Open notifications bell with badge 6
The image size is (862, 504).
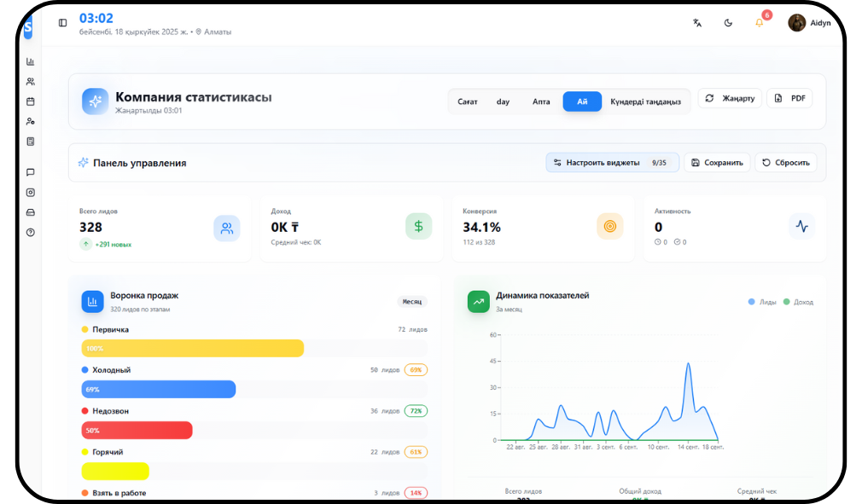[760, 23]
